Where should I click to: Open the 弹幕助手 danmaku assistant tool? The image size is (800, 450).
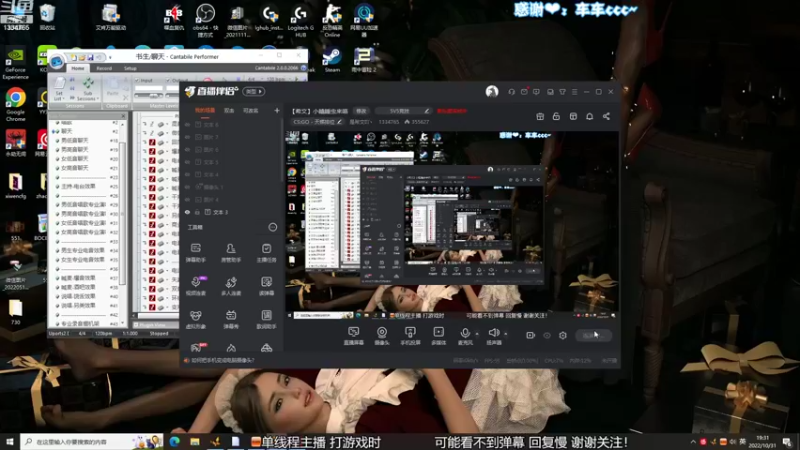(x=196, y=250)
